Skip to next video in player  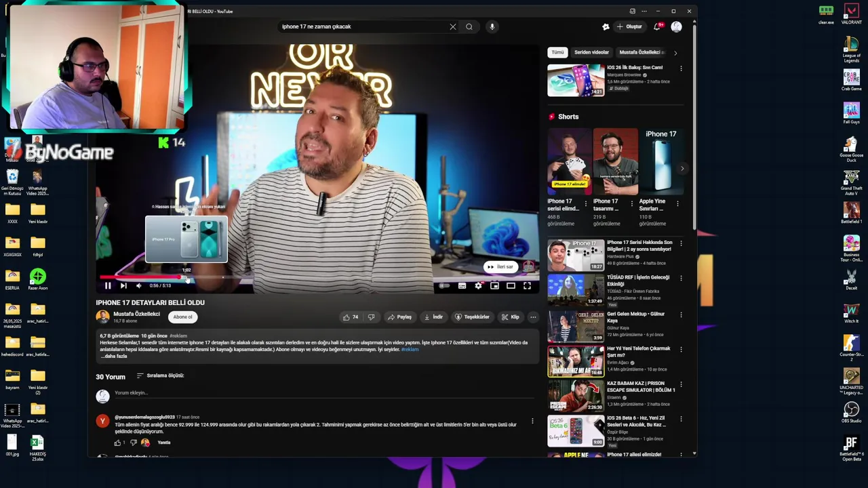[x=123, y=286]
